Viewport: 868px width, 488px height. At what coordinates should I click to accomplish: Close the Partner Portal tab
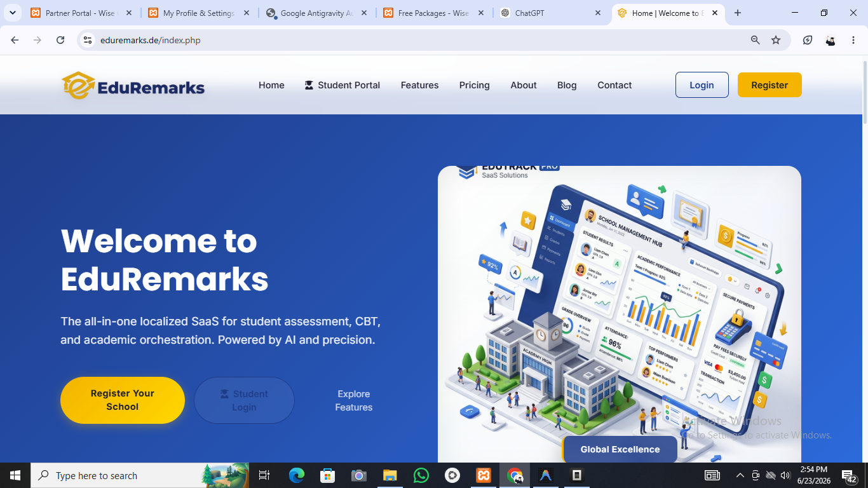pos(129,13)
